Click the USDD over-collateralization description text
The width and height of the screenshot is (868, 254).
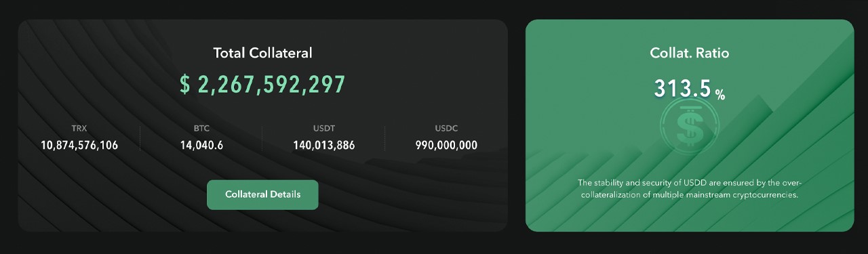(x=690, y=189)
